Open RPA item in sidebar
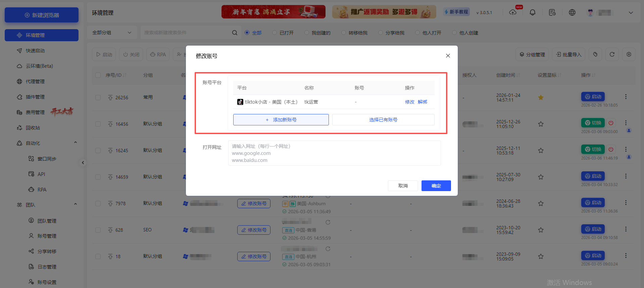This screenshot has width=644, height=288. tap(42, 189)
